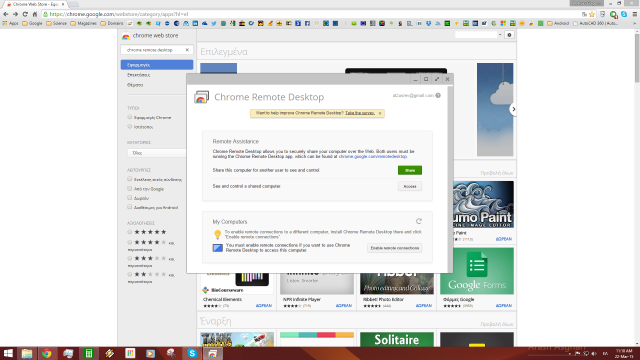Open Chrome Remote Desktop taskbar icon

point(213,353)
